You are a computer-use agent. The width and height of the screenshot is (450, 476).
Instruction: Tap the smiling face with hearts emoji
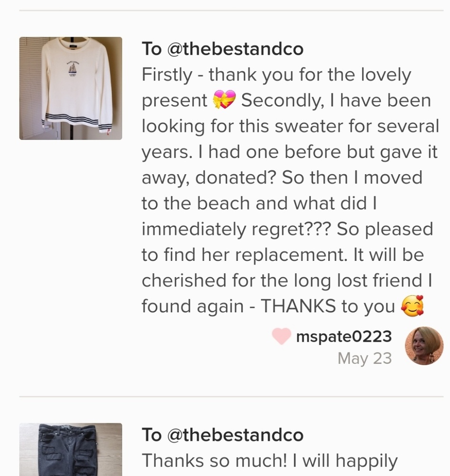pos(412,306)
